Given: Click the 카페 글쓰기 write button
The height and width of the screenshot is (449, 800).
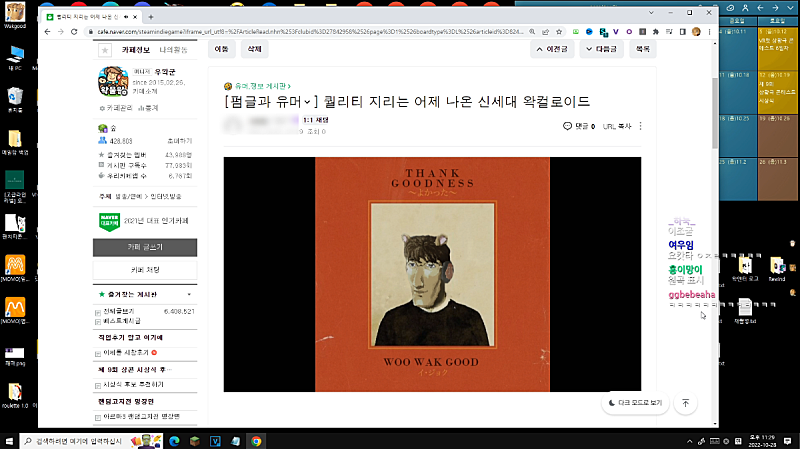Looking at the screenshot, I should point(145,247).
